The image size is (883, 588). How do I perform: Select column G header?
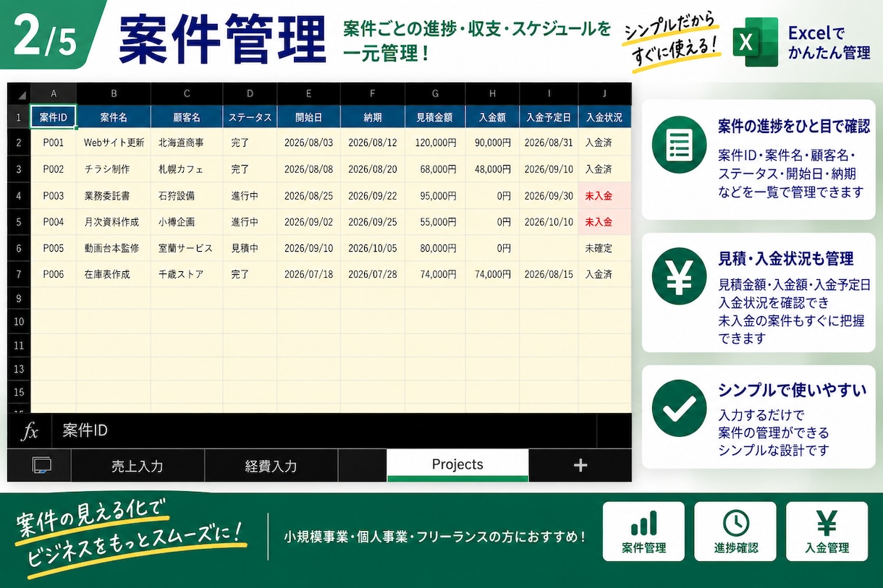tap(435, 93)
